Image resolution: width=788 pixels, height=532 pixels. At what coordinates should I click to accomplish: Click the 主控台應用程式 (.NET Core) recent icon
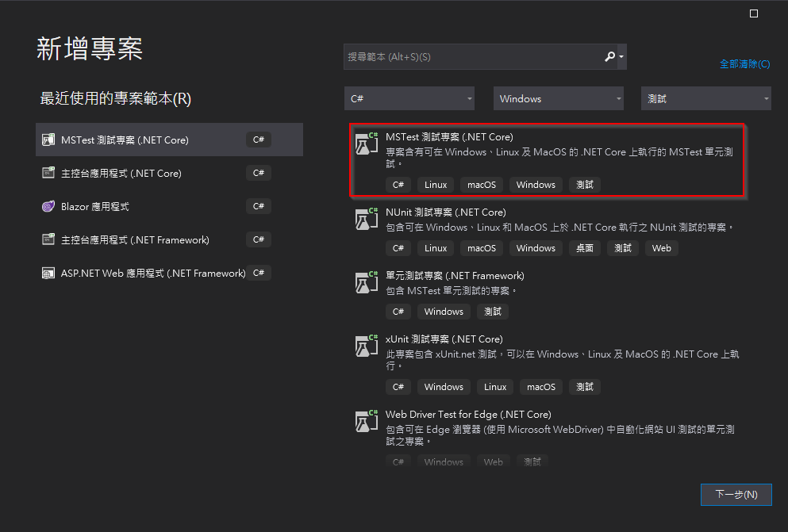pos(48,173)
